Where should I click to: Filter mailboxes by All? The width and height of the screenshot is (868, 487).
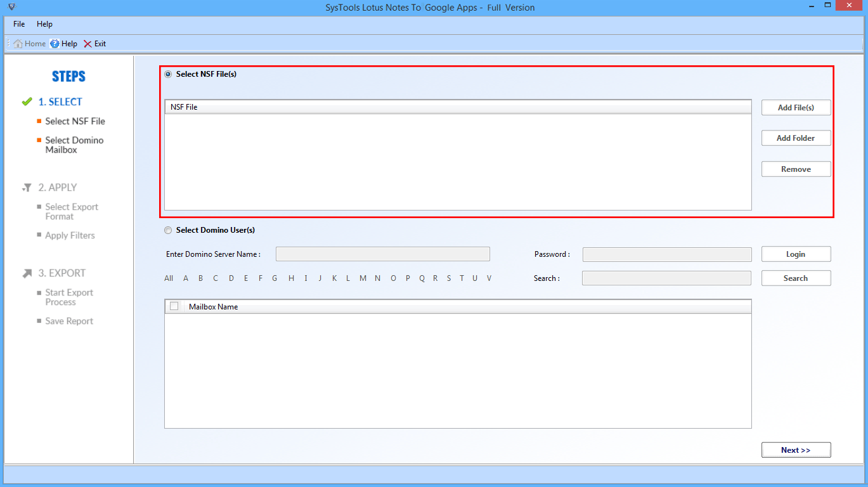click(169, 278)
